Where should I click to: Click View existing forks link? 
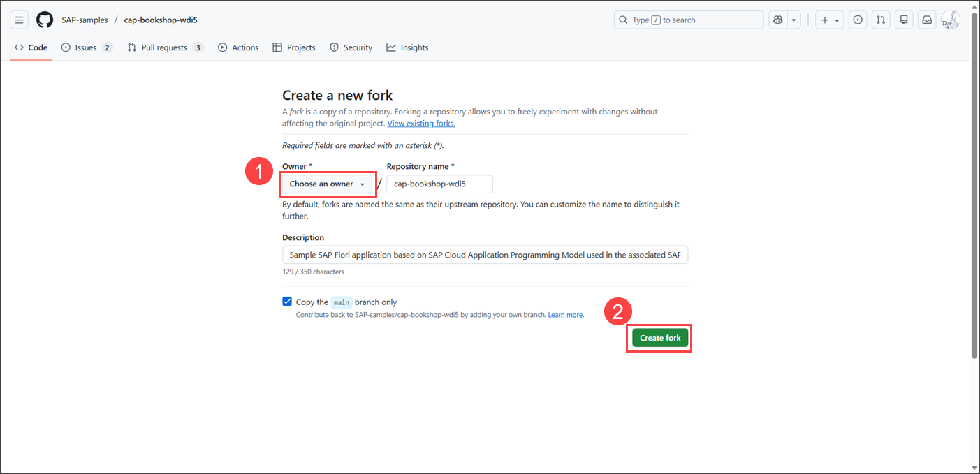click(421, 123)
